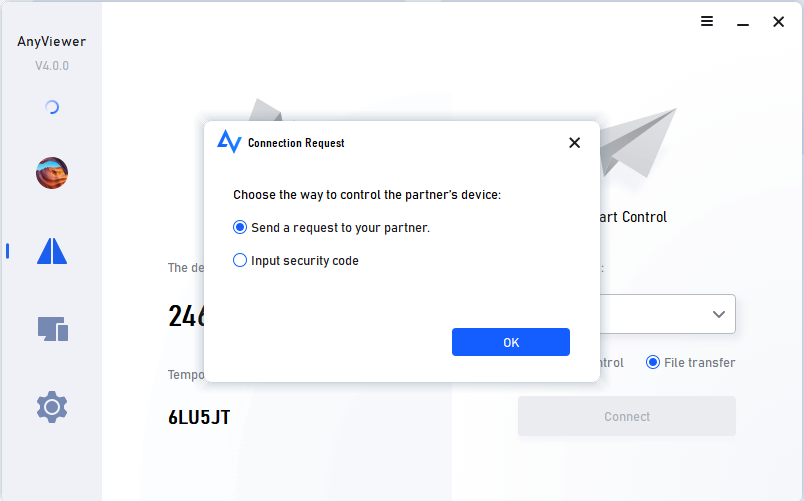Open Settings gear icon in sidebar
Screen dimensions: 804x501
52,407
